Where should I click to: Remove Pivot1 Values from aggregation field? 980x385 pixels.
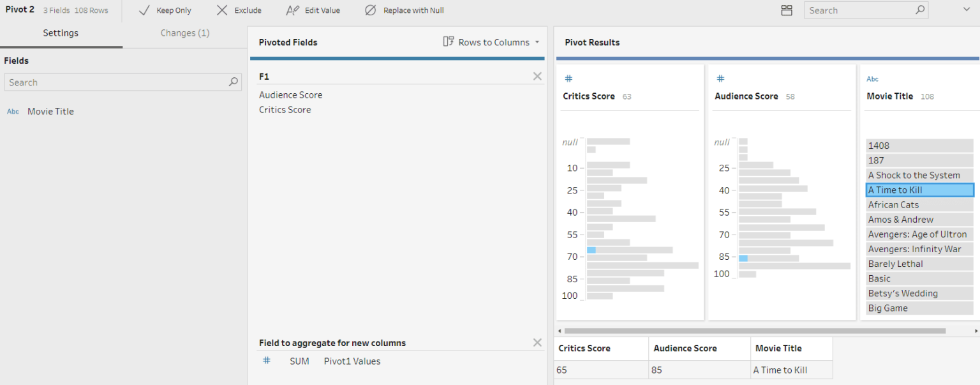tap(537, 342)
